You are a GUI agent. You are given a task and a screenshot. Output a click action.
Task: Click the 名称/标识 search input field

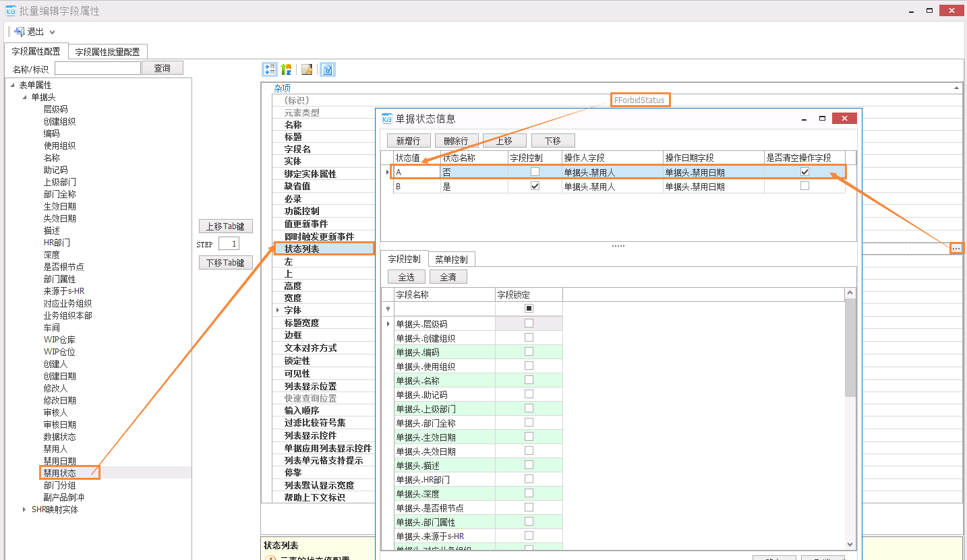click(98, 68)
